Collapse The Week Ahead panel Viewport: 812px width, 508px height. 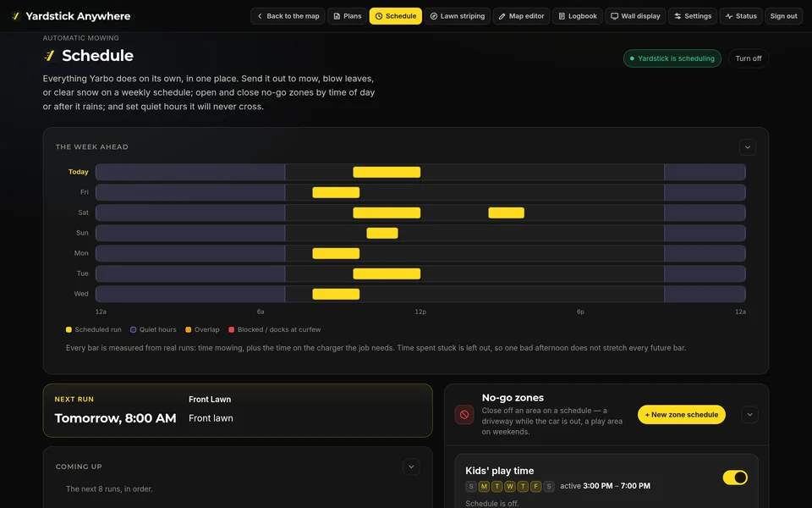pos(747,147)
